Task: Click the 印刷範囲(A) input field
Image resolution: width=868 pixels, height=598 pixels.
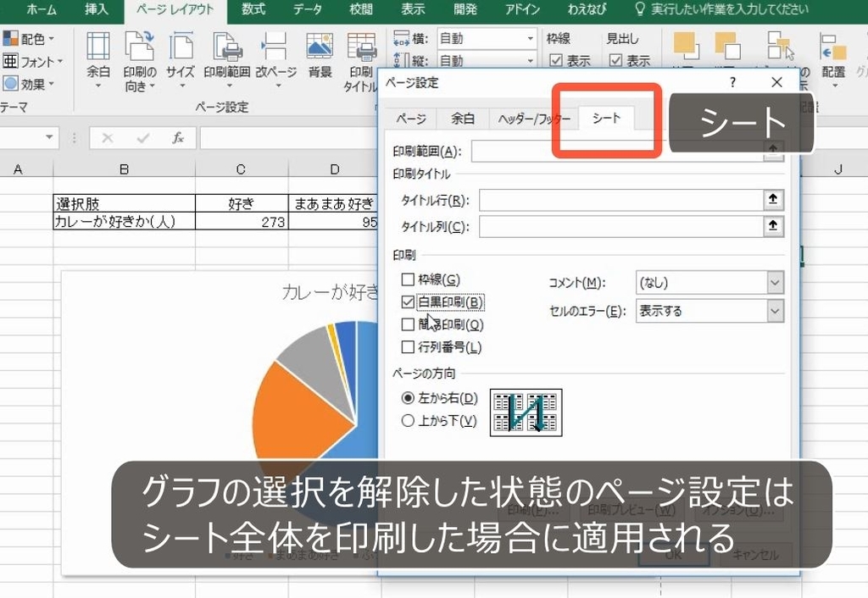Action: [617, 151]
